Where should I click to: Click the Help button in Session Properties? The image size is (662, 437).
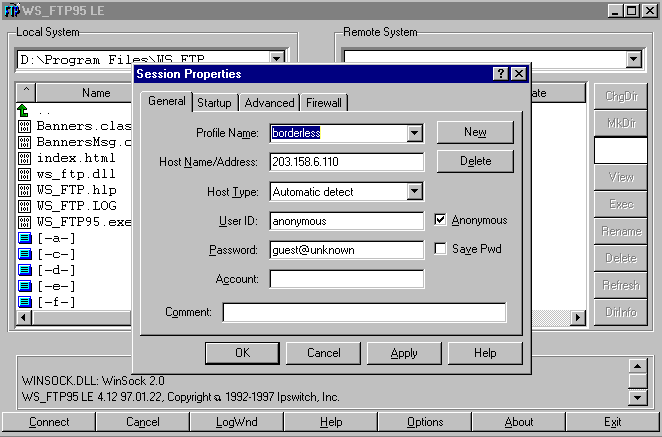pos(485,353)
